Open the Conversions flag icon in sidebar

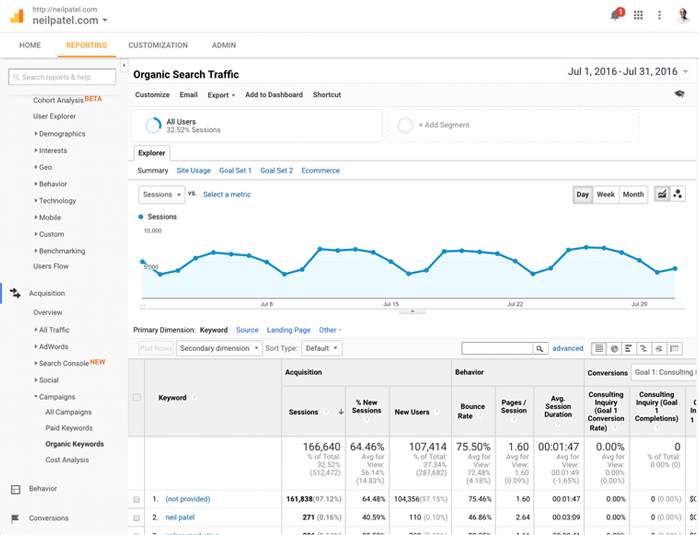click(x=15, y=518)
